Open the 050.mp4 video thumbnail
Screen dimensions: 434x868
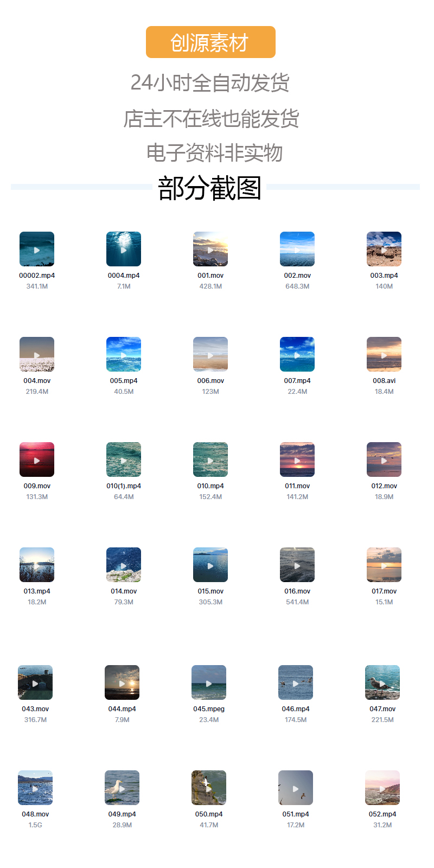coord(209,788)
